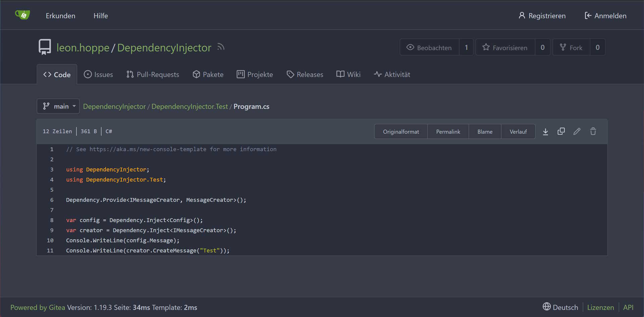The height and width of the screenshot is (317, 644).
Task: Select line number 1 of the code
Action: (52, 149)
